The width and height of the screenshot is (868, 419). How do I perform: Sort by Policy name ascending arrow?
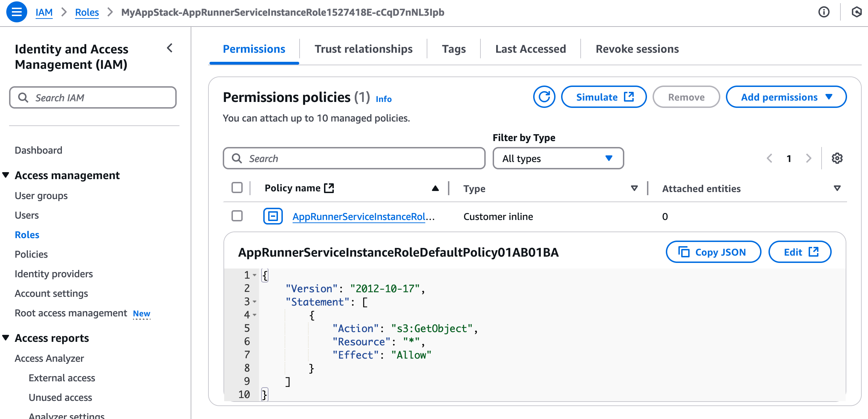(x=435, y=188)
